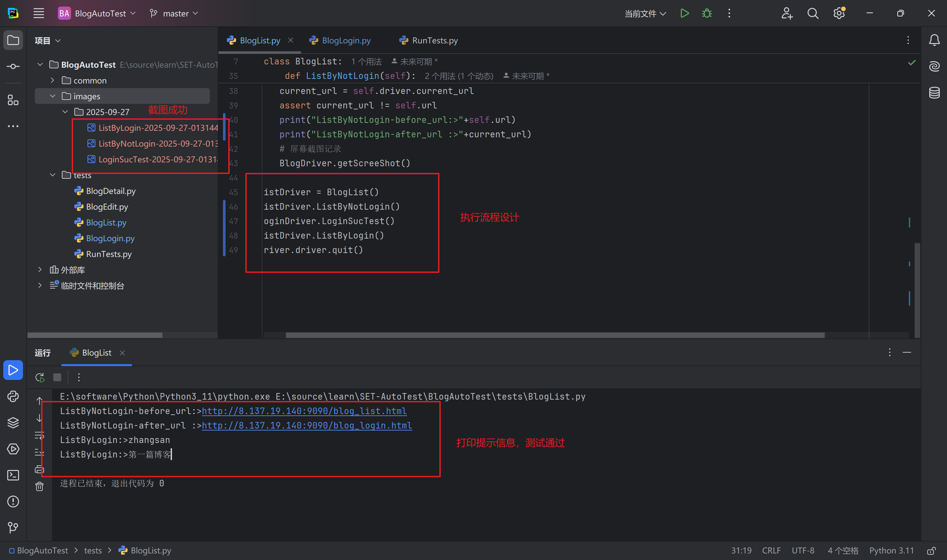Open BlogDetail.py in project tree

click(x=110, y=191)
